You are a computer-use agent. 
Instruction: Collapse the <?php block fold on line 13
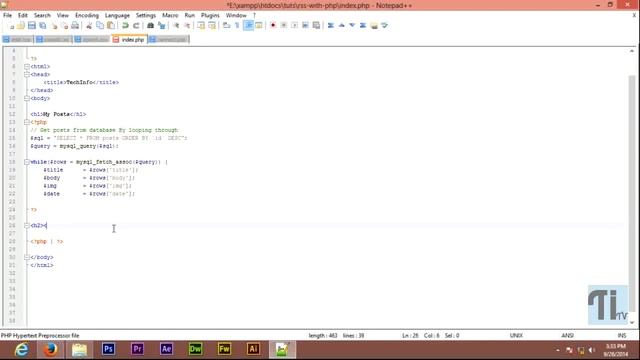(27, 122)
